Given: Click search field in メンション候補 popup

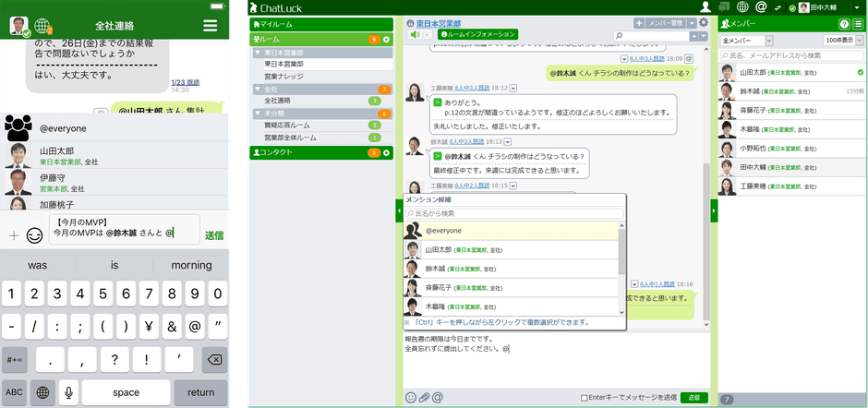Looking at the screenshot, I should pyautogui.click(x=513, y=213).
